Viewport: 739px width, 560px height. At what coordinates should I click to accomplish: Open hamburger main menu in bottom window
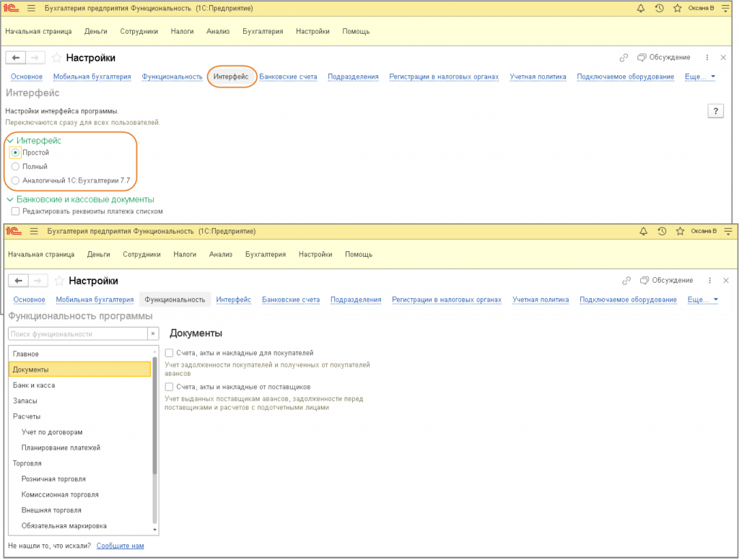pyautogui.click(x=34, y=232)
